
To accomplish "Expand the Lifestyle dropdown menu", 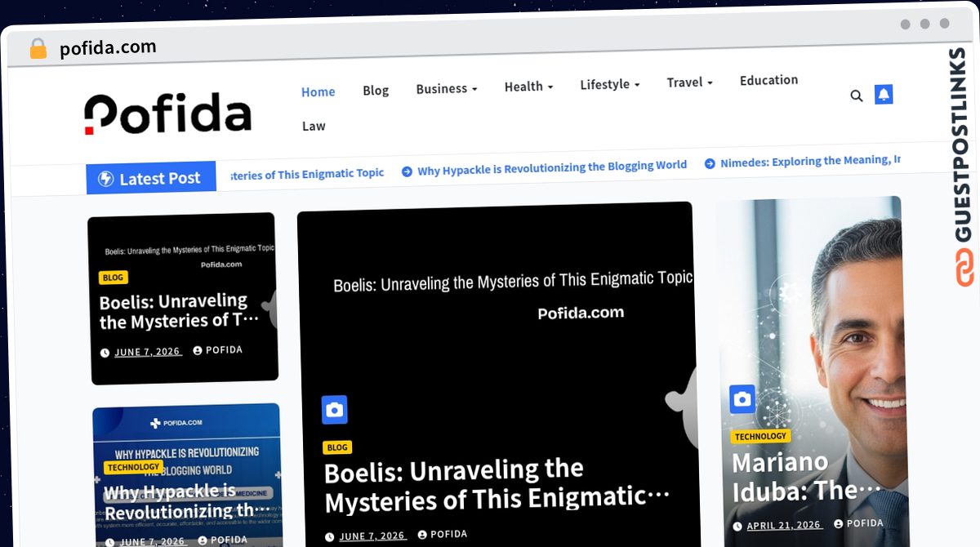I will click(x=609, y=84).
